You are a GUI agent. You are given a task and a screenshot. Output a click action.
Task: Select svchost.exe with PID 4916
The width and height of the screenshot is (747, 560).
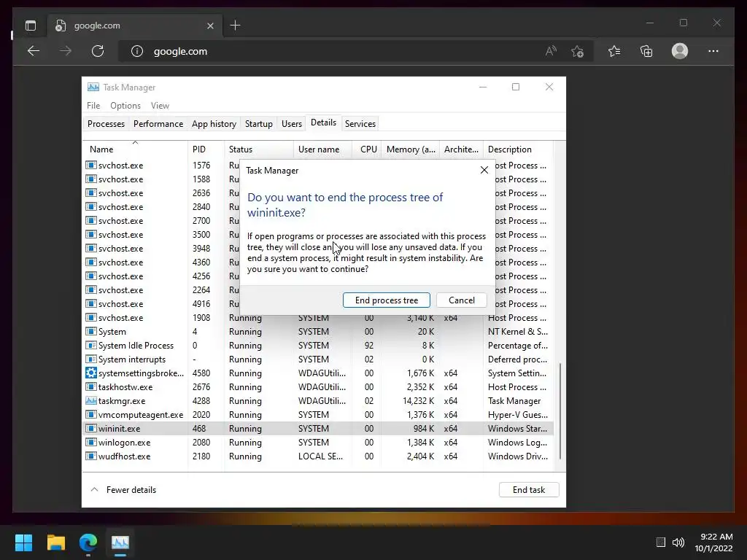162,303
